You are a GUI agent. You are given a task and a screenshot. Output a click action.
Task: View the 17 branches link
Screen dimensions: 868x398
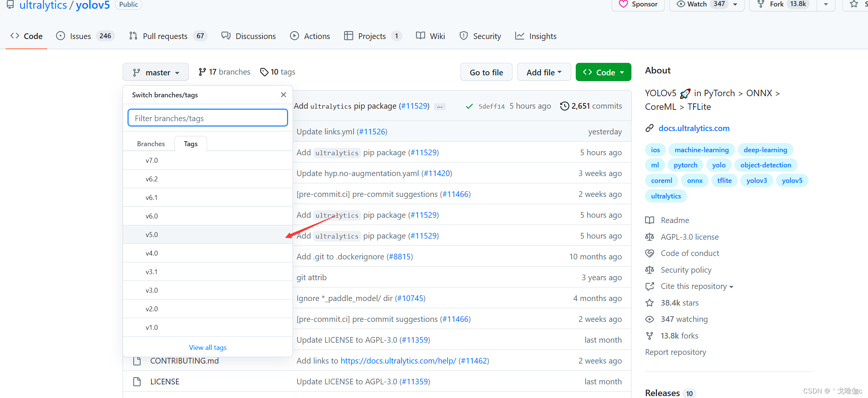click(224, 72)
